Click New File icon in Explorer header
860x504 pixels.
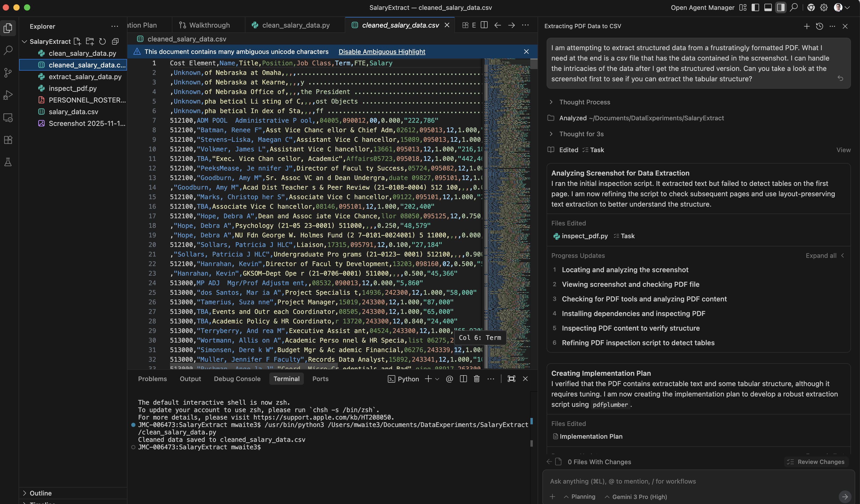[77, 41]
